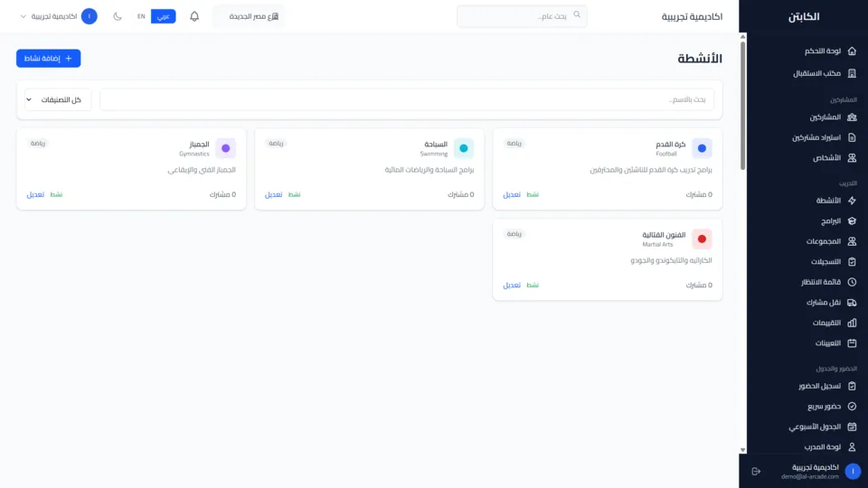Go to المجموعات sidebar item
Screen dimensions: 868x488
[x=824, y=241]
